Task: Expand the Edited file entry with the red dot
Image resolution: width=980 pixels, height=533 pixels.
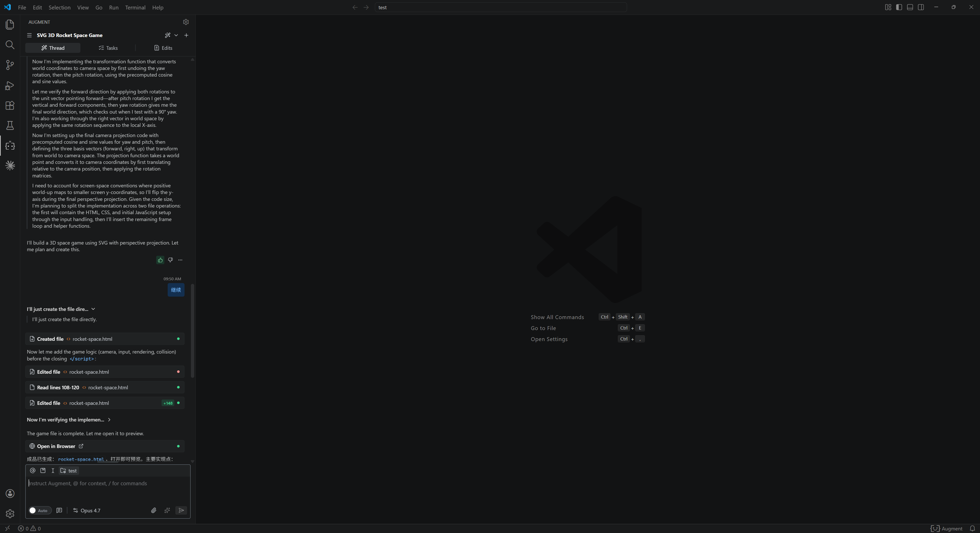Action: (105, 372)
